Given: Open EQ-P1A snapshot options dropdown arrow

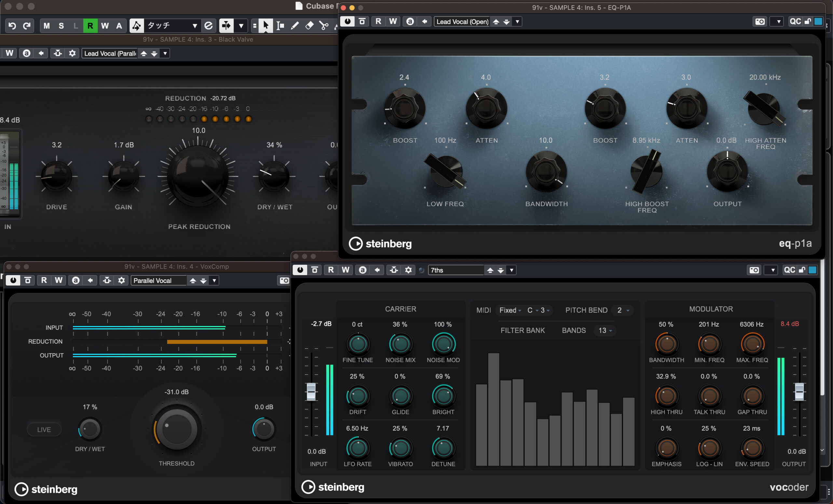Looking at the screenshot, I should pos(778,21).
